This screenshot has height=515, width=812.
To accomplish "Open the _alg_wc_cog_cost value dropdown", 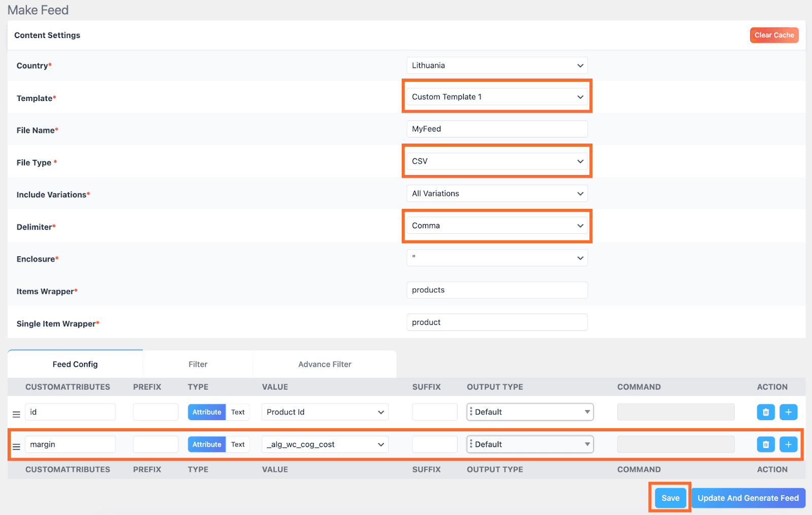I will tap(325, 444).
